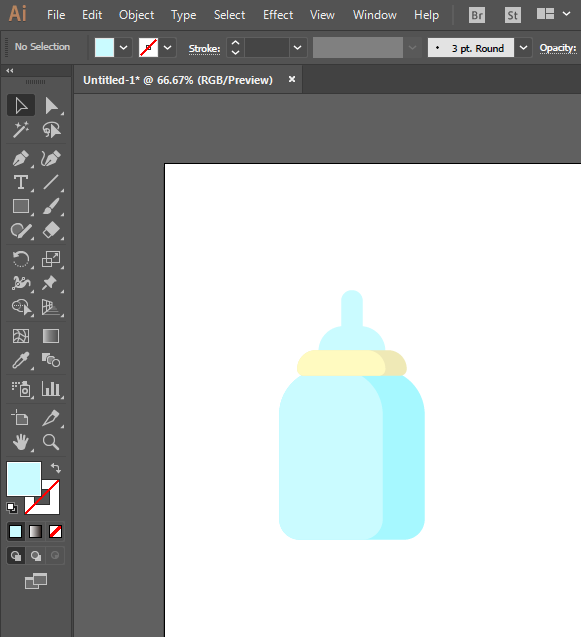Select the Type tool
581x637 pixels.
[21, 182]
